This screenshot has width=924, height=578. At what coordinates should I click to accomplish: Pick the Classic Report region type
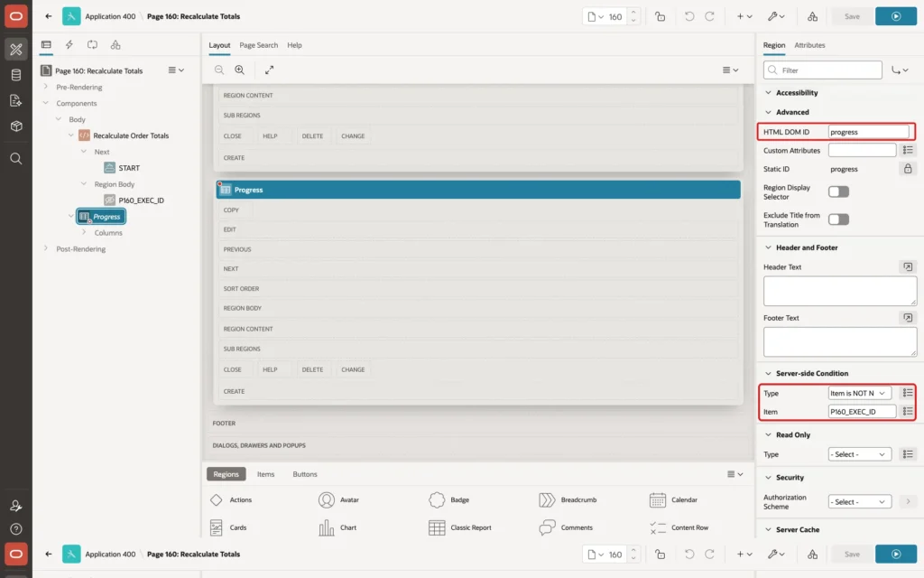(460, 527)
